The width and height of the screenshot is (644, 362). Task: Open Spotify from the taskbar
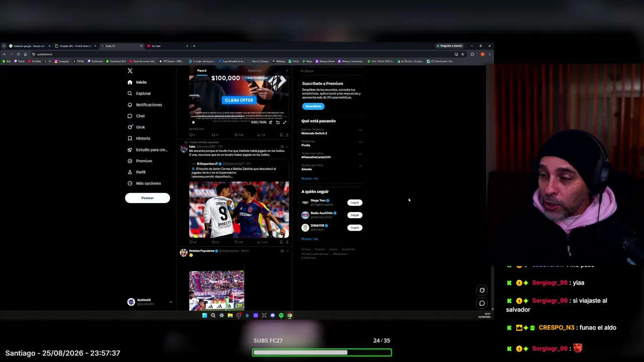tap(281, 316)
